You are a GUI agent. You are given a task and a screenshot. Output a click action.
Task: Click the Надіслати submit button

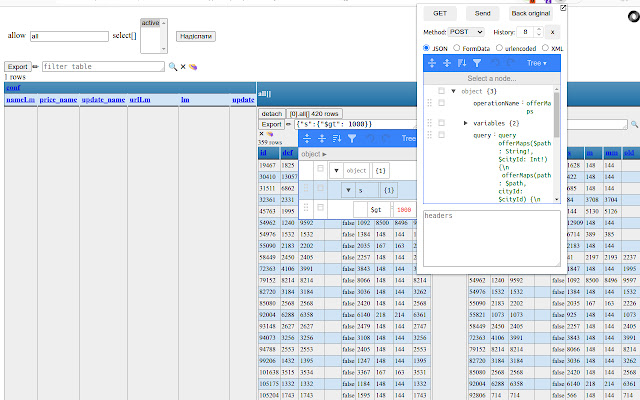196,36
